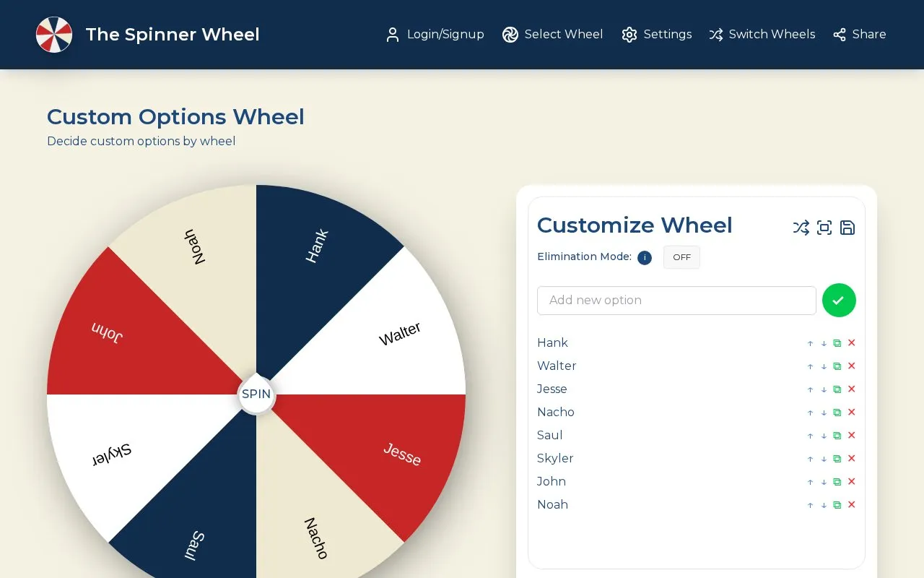Click the navy Hank wheel segment
Viewport: 924px width, 578px height.
click(310, 264)
